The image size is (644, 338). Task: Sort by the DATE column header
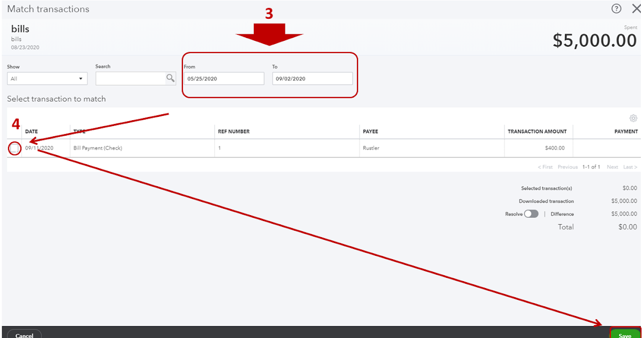coord(31,131)
